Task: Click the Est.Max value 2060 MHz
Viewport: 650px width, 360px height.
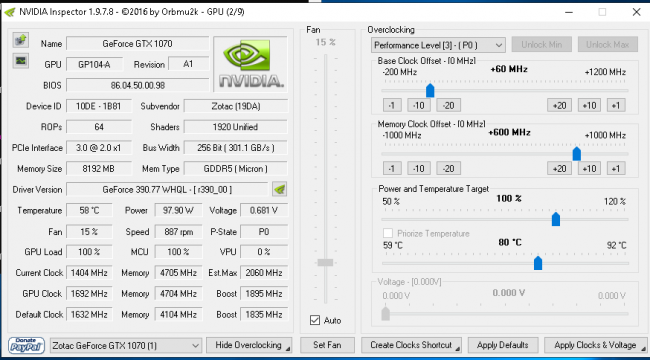Action: tap(264, 273)
